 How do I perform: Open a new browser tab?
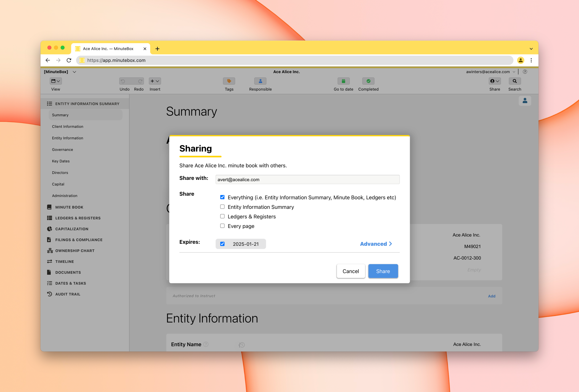157,49
